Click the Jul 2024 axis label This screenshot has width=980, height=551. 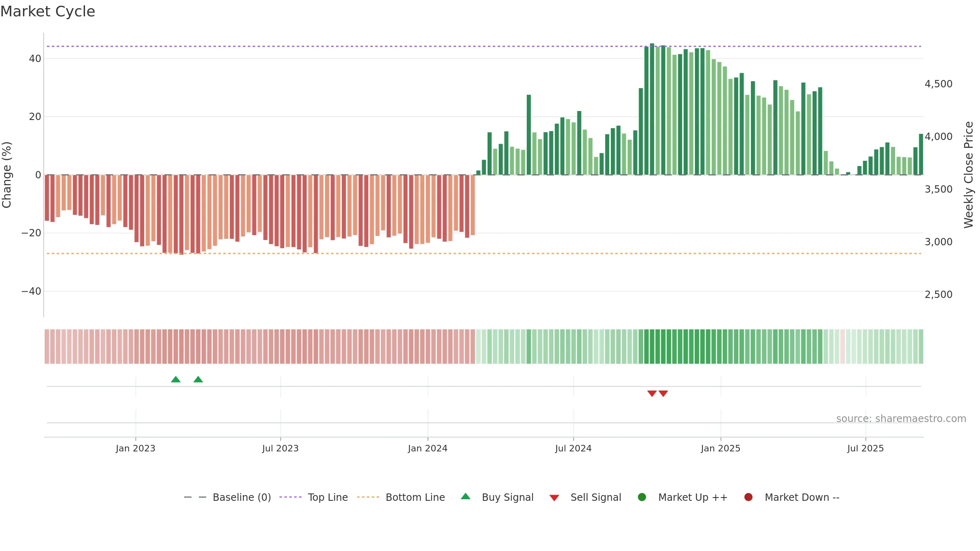point(573,448)
